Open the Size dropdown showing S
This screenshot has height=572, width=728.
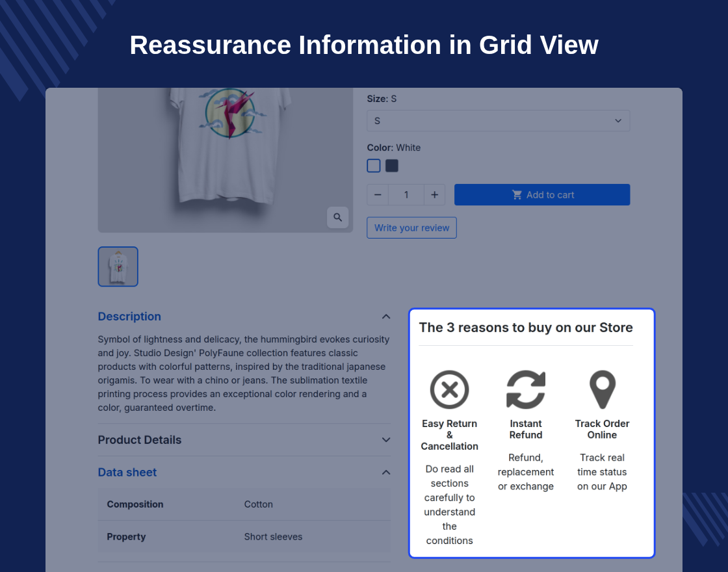click(498, 121)
